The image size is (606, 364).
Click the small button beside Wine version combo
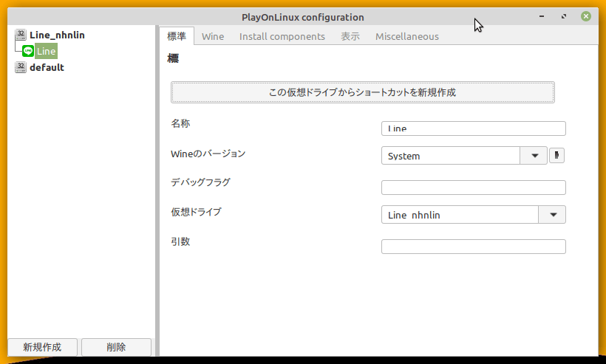coord(556,156)
